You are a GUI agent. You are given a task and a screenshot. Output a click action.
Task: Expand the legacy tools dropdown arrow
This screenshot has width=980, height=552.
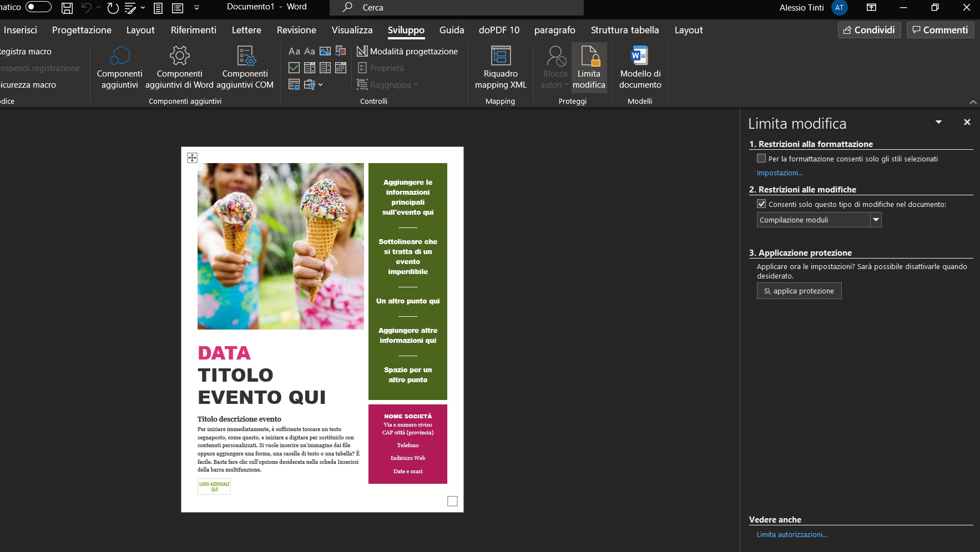click(320, 85)
